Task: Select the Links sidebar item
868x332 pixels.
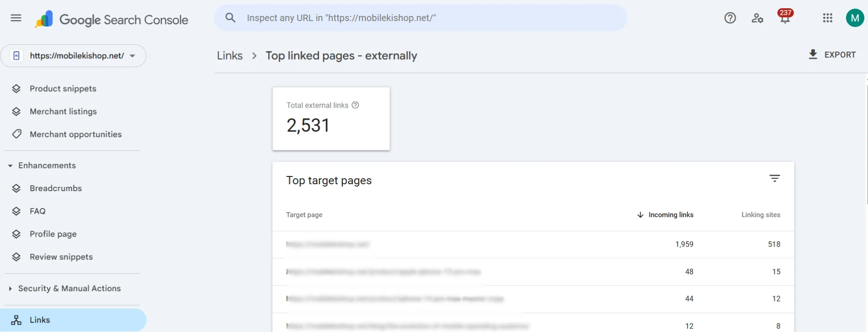Action: click(x=40, y=320)
